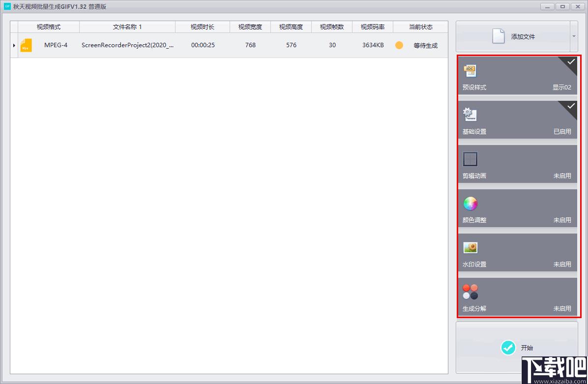Click the green checkmark 开始 icon
This screenshot has width=588, height=384.
(x=508, y=348)
